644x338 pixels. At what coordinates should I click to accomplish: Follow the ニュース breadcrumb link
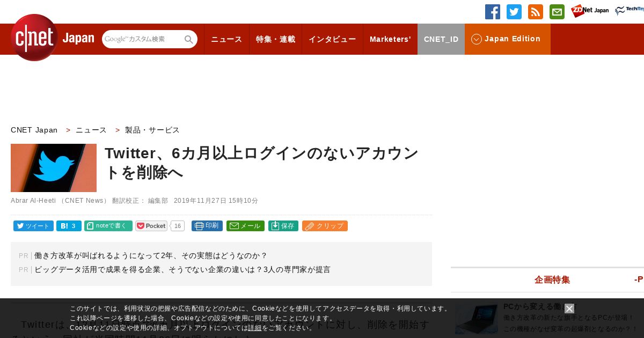point(91,130)
